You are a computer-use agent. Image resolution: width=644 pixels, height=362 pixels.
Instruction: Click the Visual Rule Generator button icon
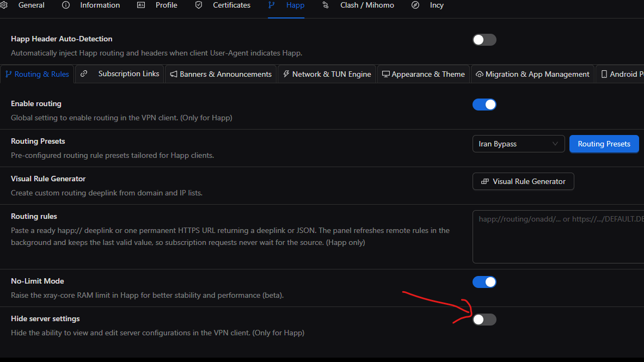click(485, 181)
